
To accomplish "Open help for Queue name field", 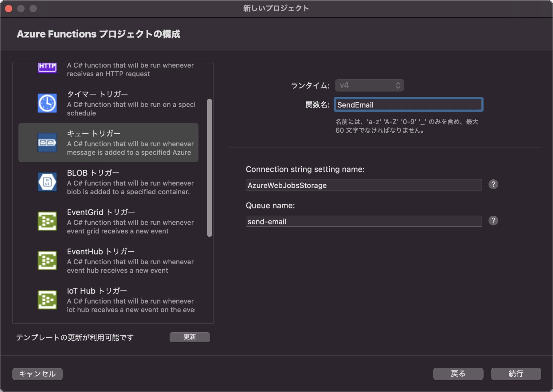I will coord(493,221).
